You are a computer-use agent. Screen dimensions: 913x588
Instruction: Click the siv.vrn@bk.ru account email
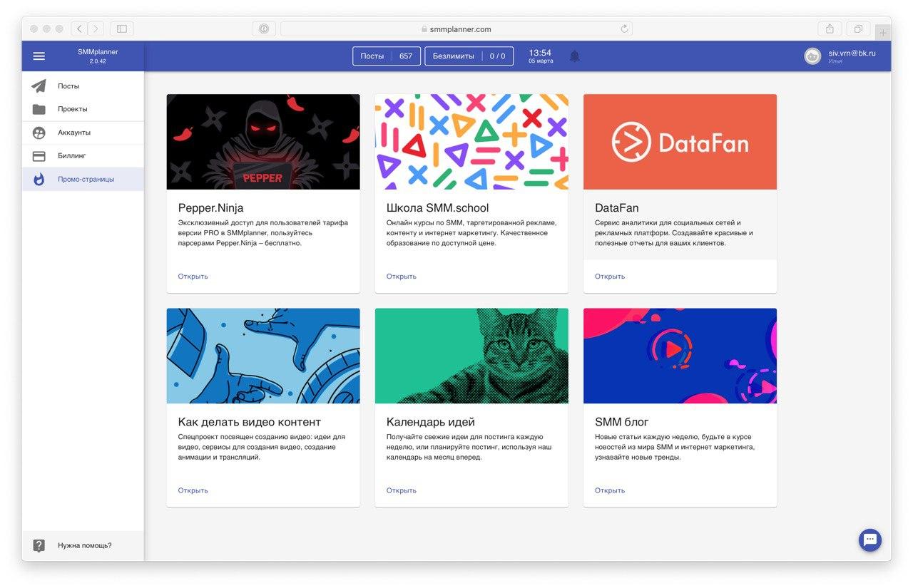[852, 53]
